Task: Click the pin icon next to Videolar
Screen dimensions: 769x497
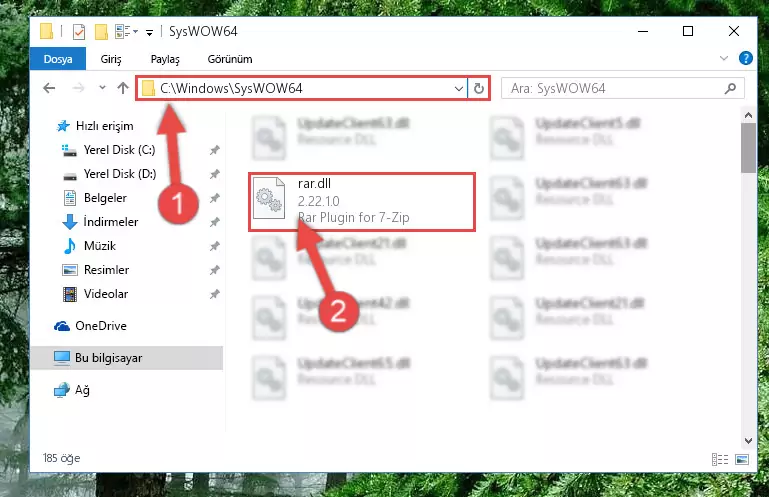Action: (214, 295)
